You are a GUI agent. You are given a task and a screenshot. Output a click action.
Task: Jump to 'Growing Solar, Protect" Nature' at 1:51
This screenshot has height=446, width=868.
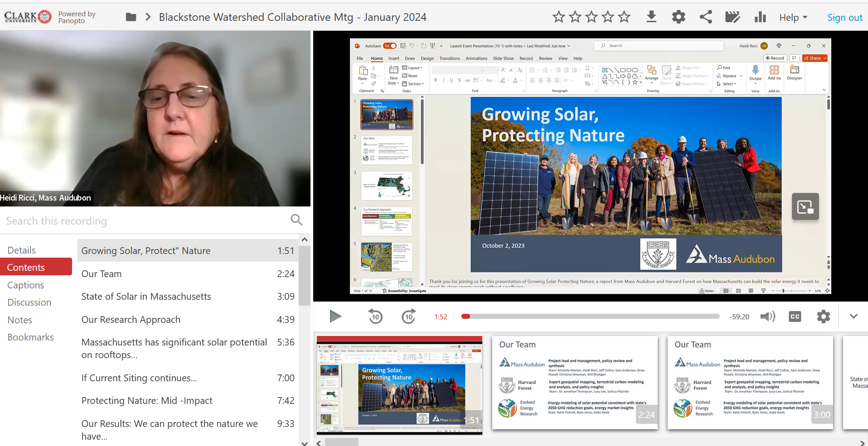tap(188, 251)
